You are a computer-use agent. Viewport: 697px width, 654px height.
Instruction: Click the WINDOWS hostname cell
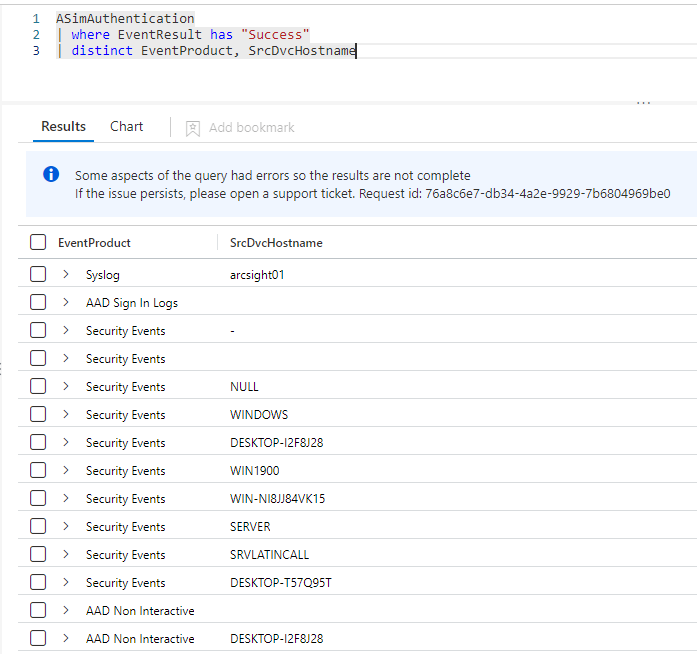[259, 415]
